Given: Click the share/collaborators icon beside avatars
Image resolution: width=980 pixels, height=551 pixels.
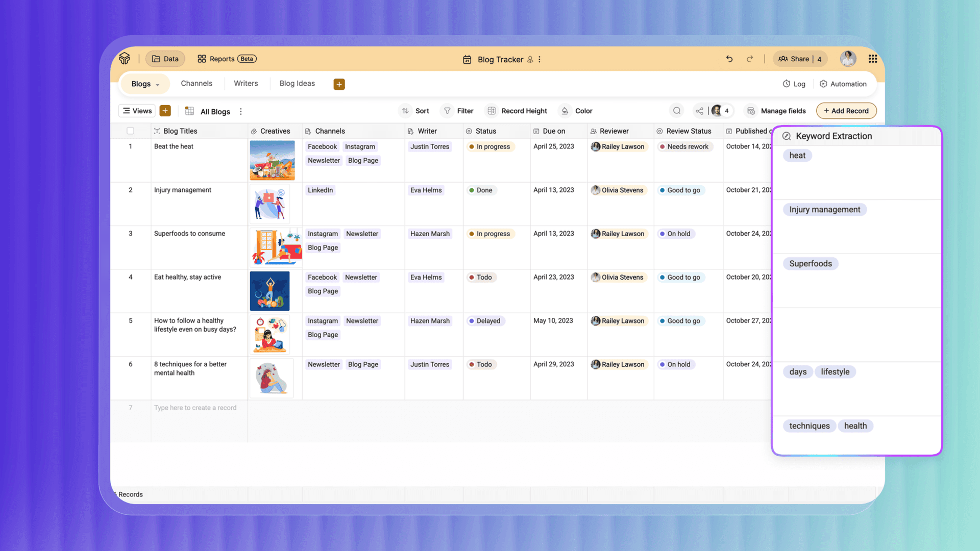Looking at the screenshot, I should click(699, 111).
